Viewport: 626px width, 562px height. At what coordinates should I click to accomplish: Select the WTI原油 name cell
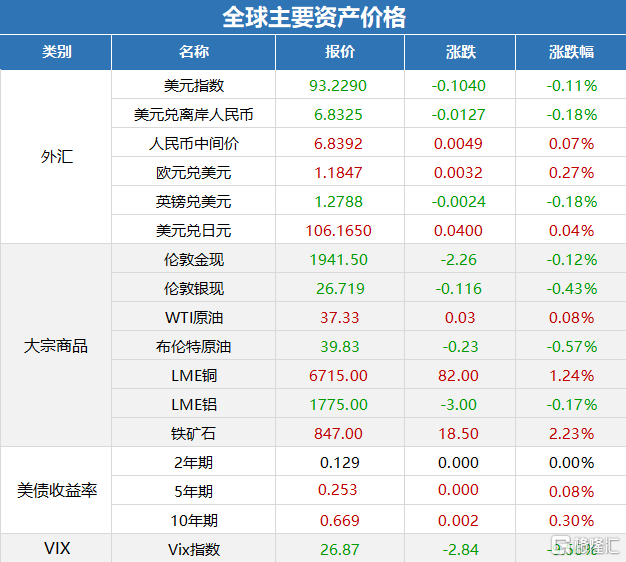click(194, 318)
